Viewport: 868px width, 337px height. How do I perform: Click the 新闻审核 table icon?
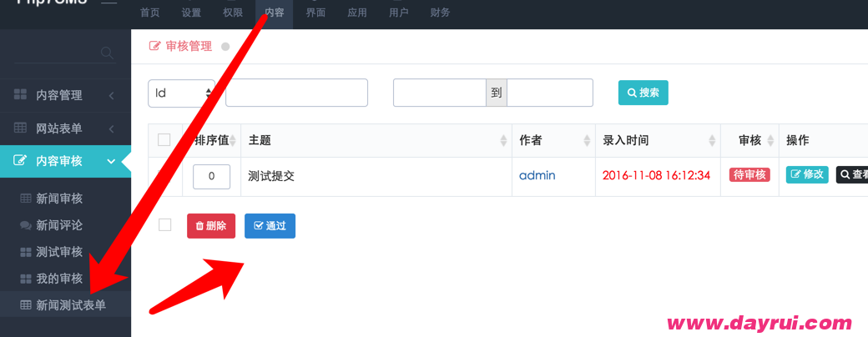(26, 199)
